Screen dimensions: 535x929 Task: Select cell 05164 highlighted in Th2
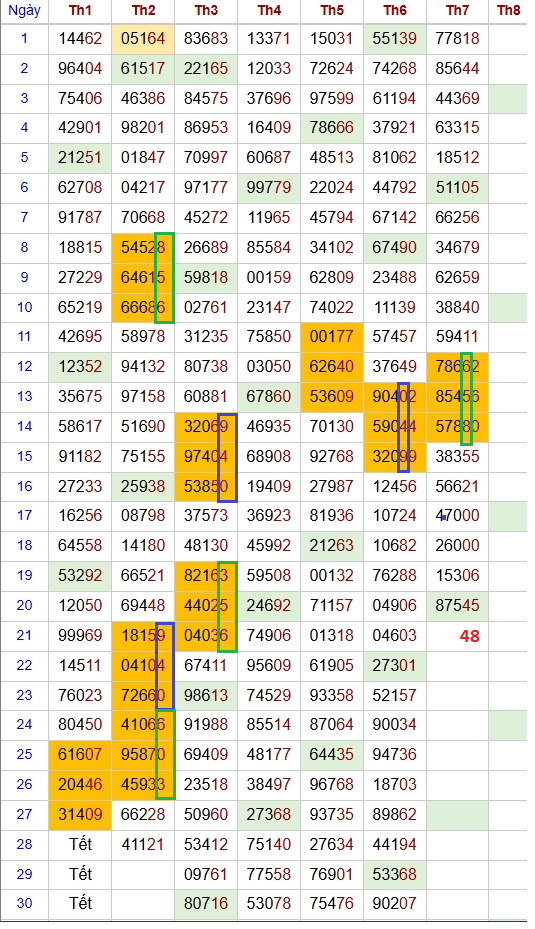pyautogui.click(x=143, y=39)
